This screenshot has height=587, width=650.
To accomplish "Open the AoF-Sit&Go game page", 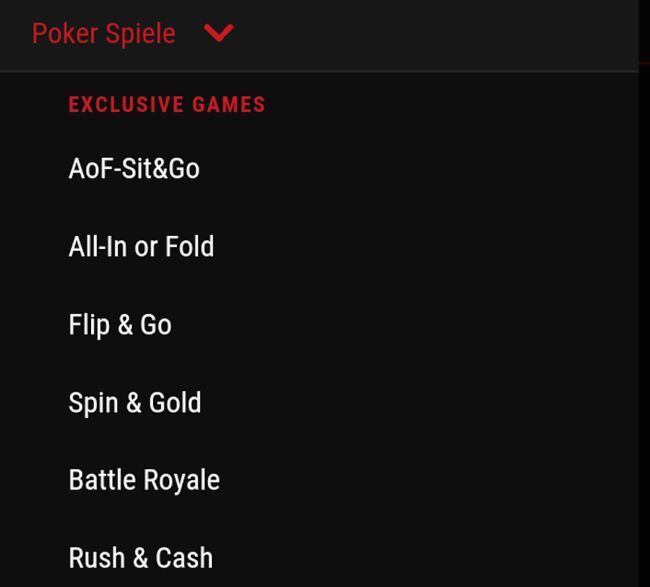I will [134, 168].
